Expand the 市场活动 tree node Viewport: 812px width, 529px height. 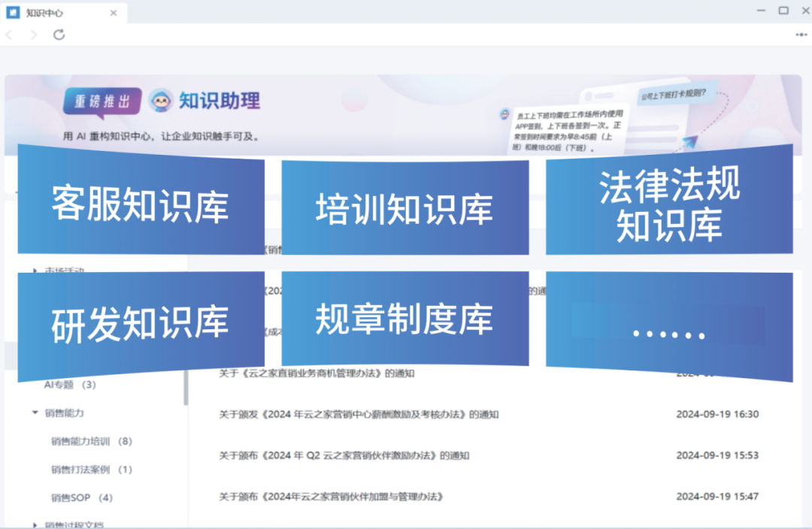point(35,271)
